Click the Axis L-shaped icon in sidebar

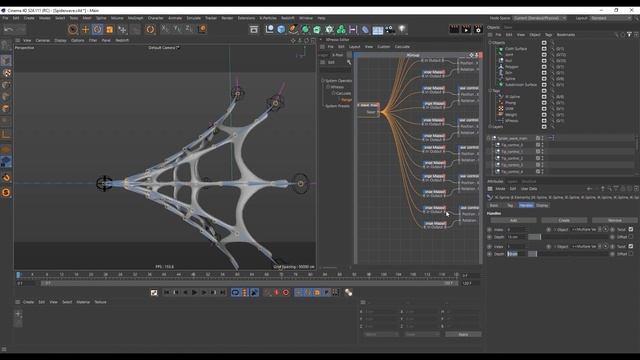pyautogui.click(x=6, y=134)
